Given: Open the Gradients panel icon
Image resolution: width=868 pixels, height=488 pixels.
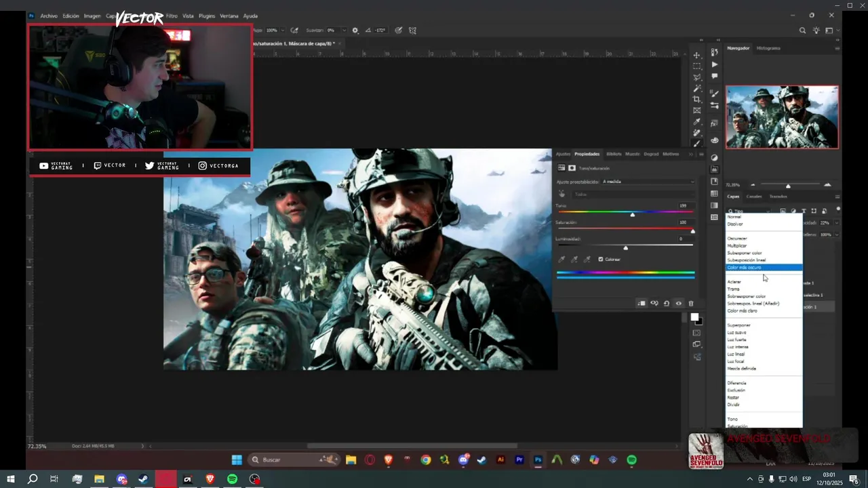Looking at the screenshot, I should 714,205.
